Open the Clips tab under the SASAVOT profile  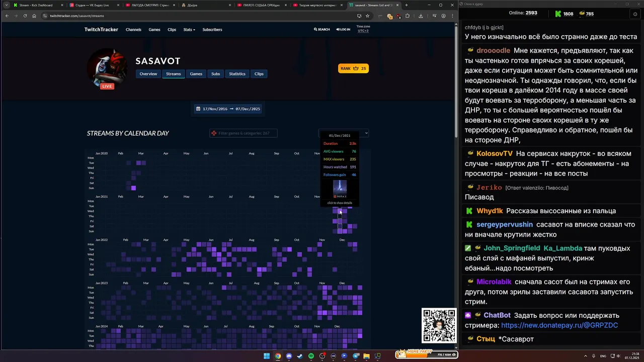pos(259,74)
